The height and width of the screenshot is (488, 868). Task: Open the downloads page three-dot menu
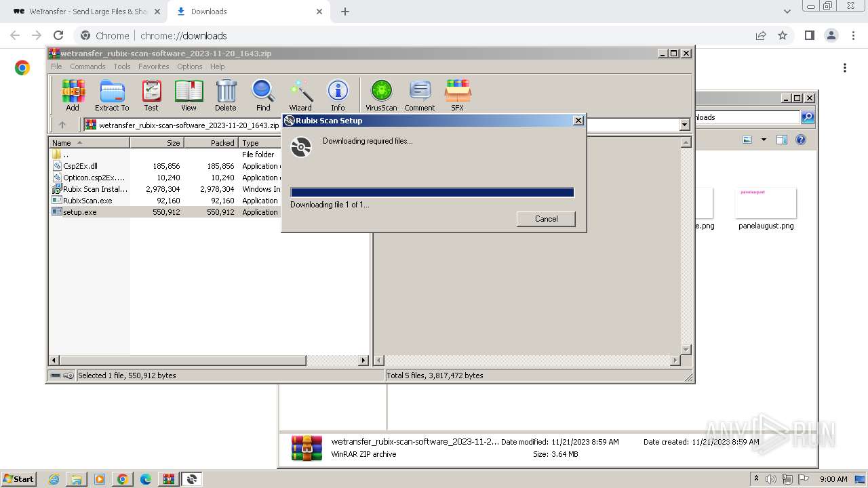845,68
